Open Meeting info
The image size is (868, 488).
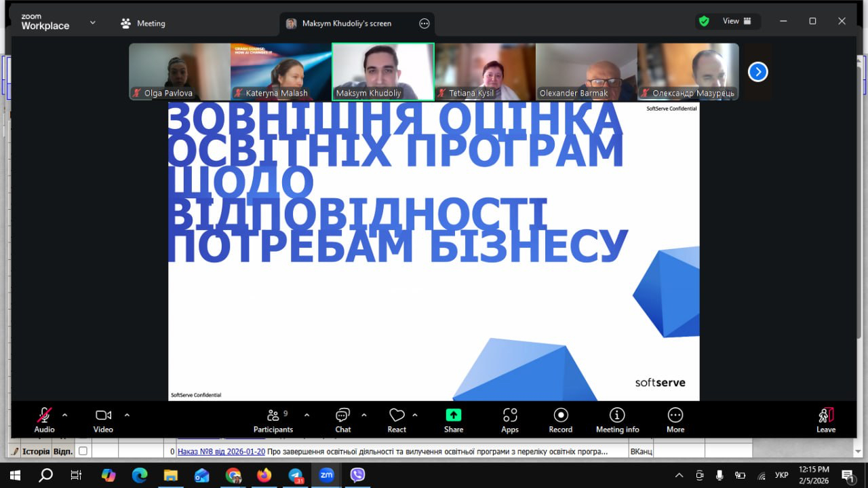click(617, 419)
